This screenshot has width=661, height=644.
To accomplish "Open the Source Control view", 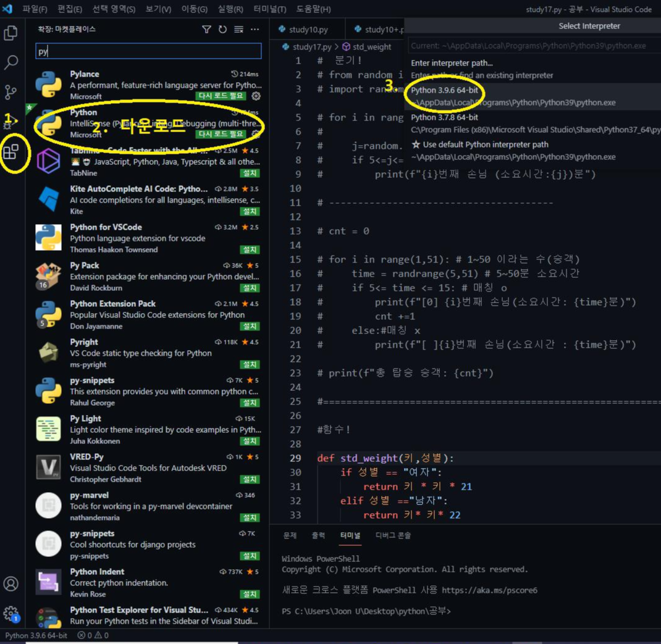I will pos(11,92).
